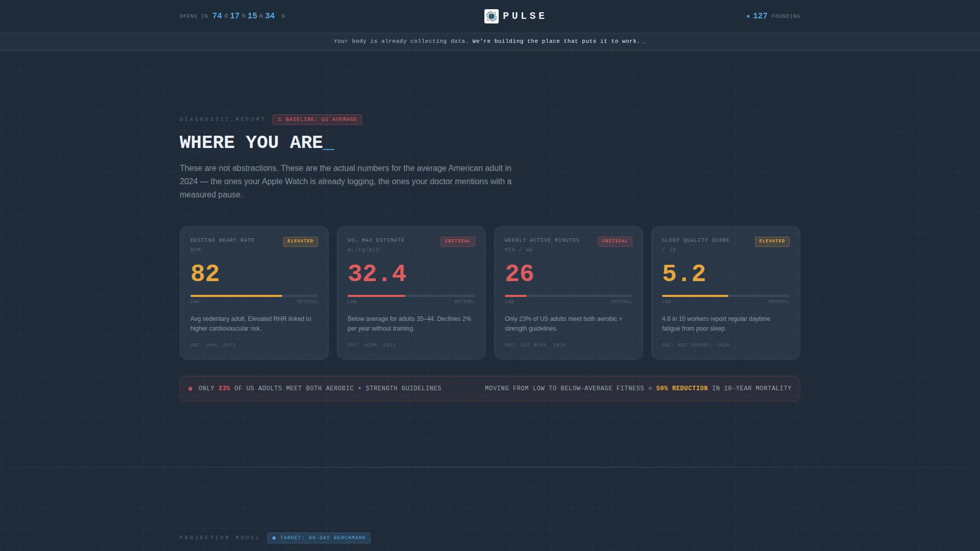
Task: Click the ELEVATED badge on Sleep Quality Score
Action: (x=772, y=241)
